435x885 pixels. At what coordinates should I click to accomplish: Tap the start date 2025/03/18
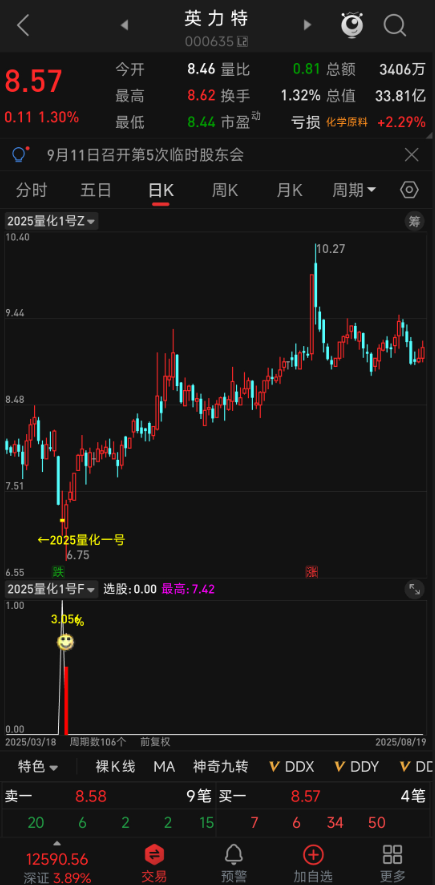coord(31,741)
